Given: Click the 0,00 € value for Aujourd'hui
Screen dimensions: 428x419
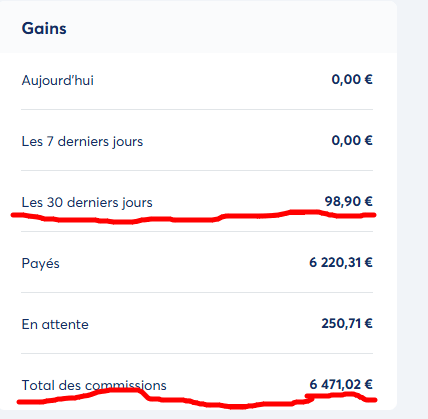Looking at the screenshot, I should pos(352,79).
